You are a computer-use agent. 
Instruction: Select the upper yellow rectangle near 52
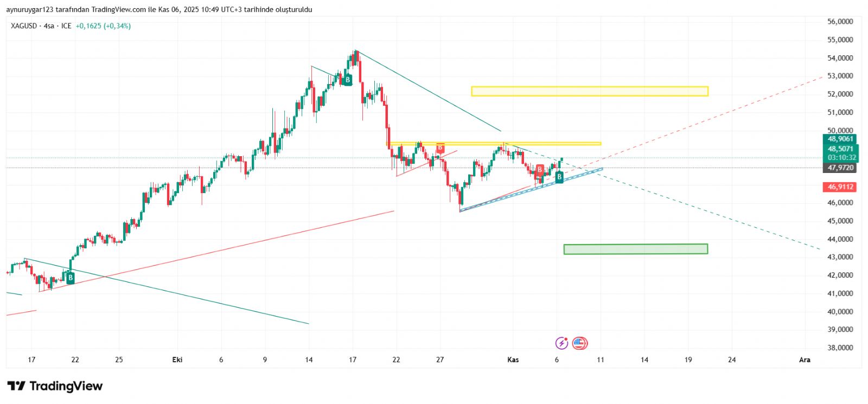tap(589, 91)
